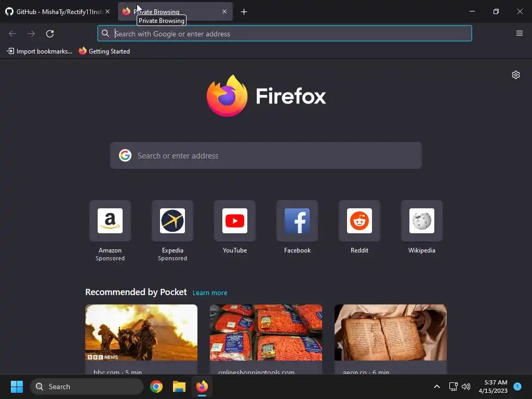Open the ground meat packages story thumbnail
This screenshot has width=532, height=399.
(265, 332)
